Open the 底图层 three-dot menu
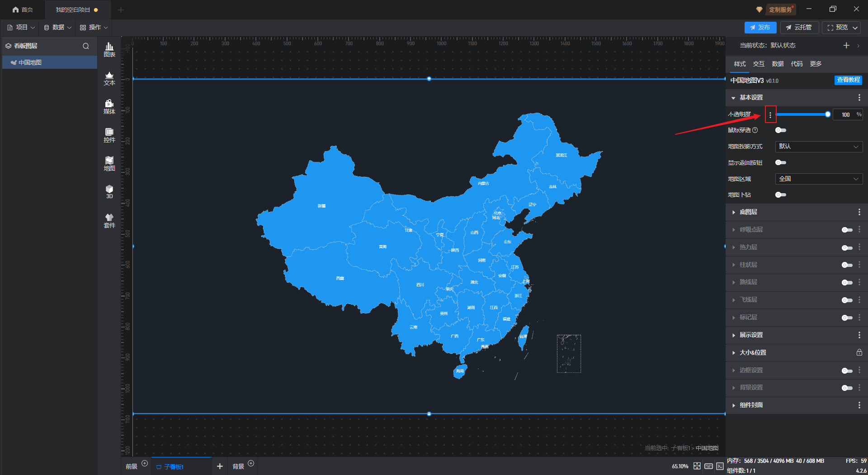 [859, 212]
